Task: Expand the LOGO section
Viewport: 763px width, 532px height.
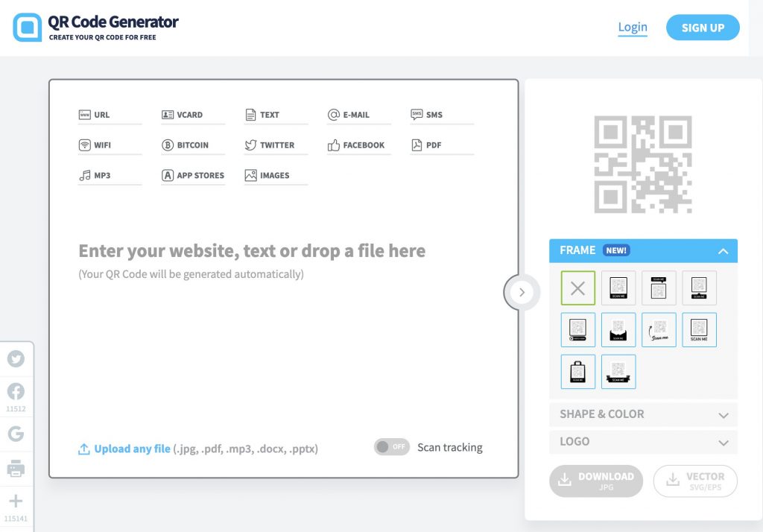Action: [643, 441]
